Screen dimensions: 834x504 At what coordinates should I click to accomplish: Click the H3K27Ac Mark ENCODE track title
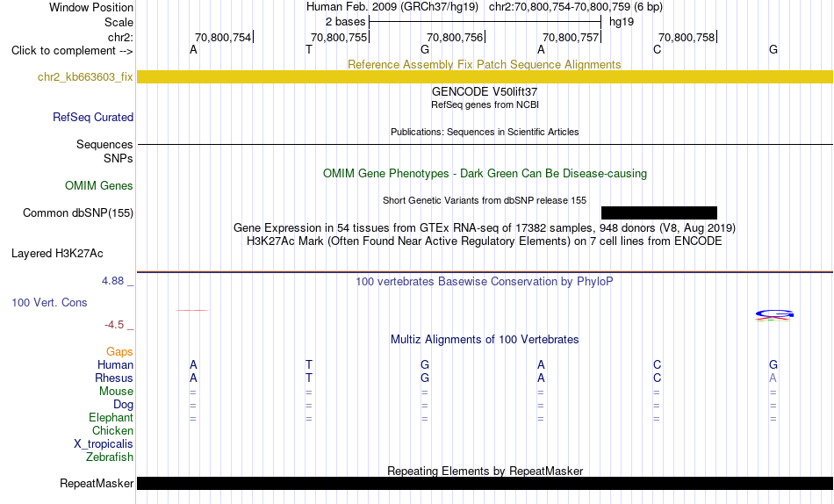pyautogui.click(x=485, y=241)
